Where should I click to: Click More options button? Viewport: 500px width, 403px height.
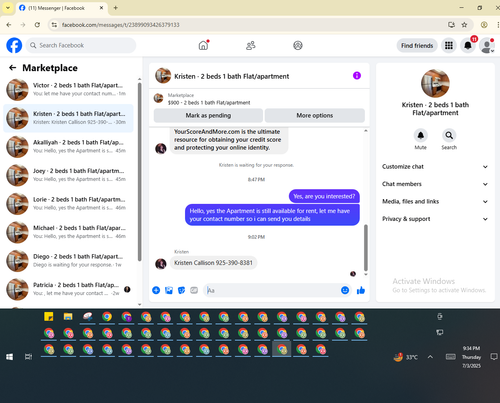(315, 115)
